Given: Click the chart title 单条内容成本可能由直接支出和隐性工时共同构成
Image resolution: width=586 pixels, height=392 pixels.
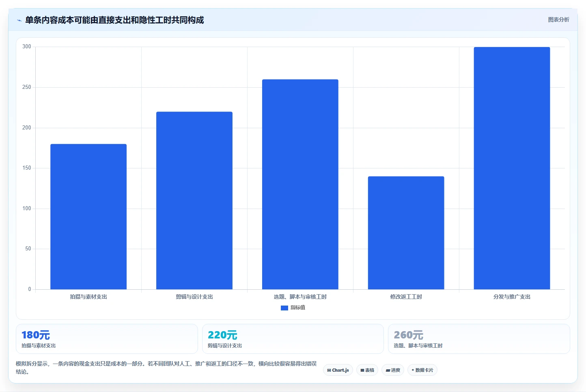Looking at the screenshot, I should tap(114, 20).
